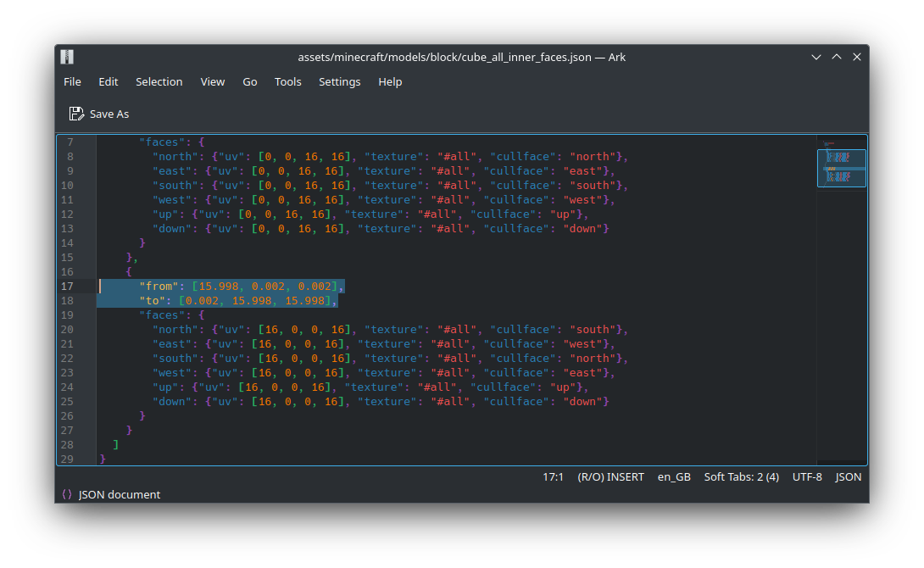This screenshot has width=924, height=568.
Task: Click cullface value "west" on line 21
Action: (x=582, y=344)
